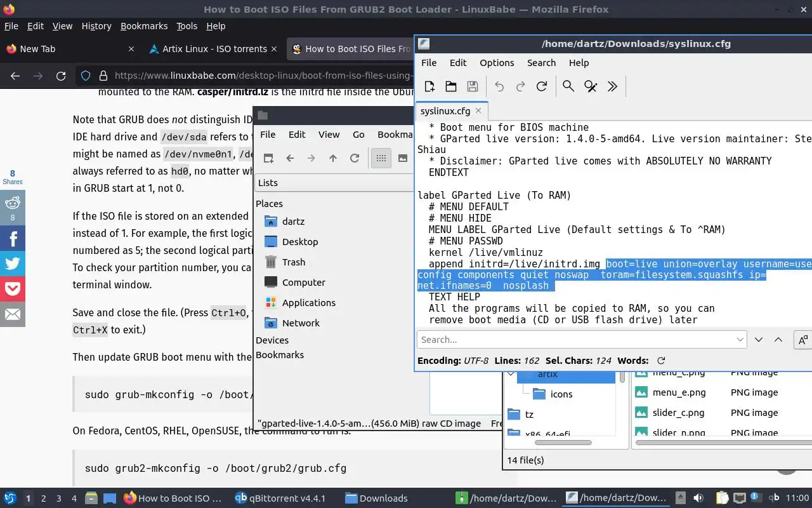
Task: Save the article to Pocket
Action: [13, 289]
